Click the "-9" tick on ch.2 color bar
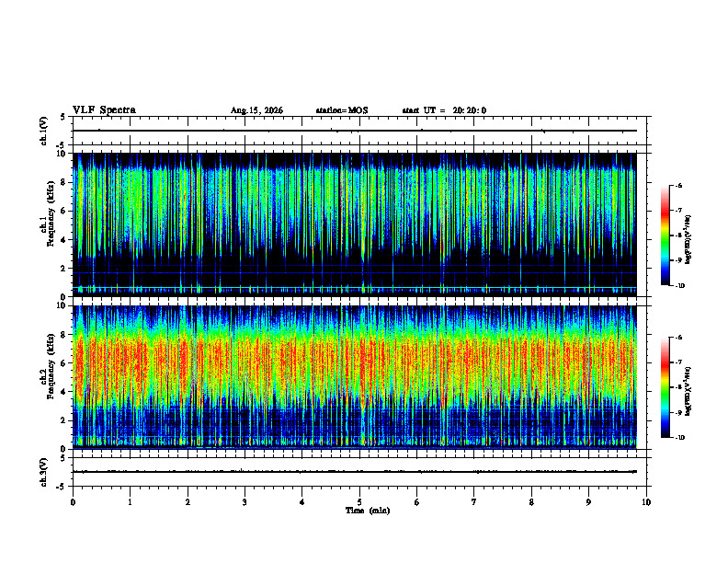Screen dimensions: 728x563 [678, 412]
